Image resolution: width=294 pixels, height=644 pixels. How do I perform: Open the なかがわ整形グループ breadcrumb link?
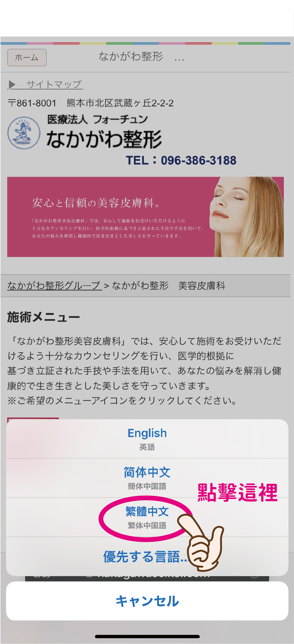[55, 285]
